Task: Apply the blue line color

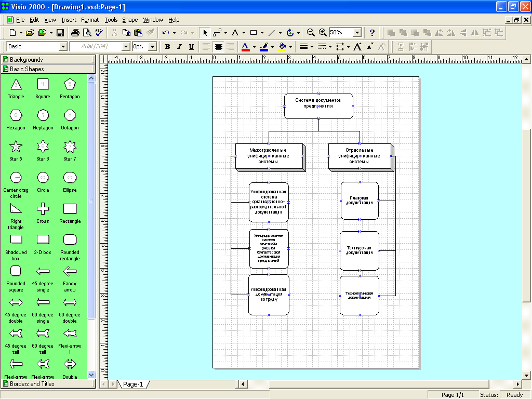Action: click(x=264, y=46)
